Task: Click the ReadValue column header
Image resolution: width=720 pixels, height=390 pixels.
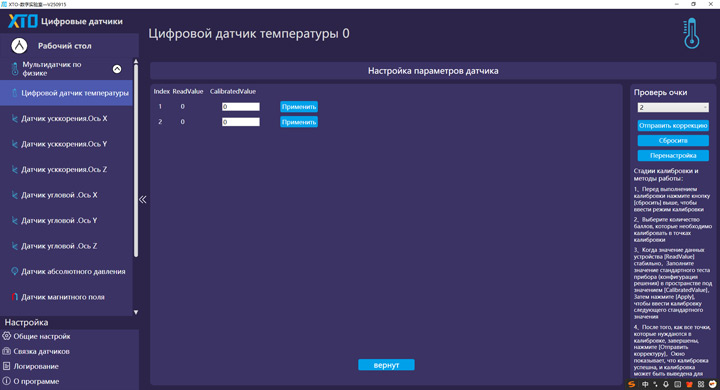Action: pyautogui.click(x=188, y=91)
